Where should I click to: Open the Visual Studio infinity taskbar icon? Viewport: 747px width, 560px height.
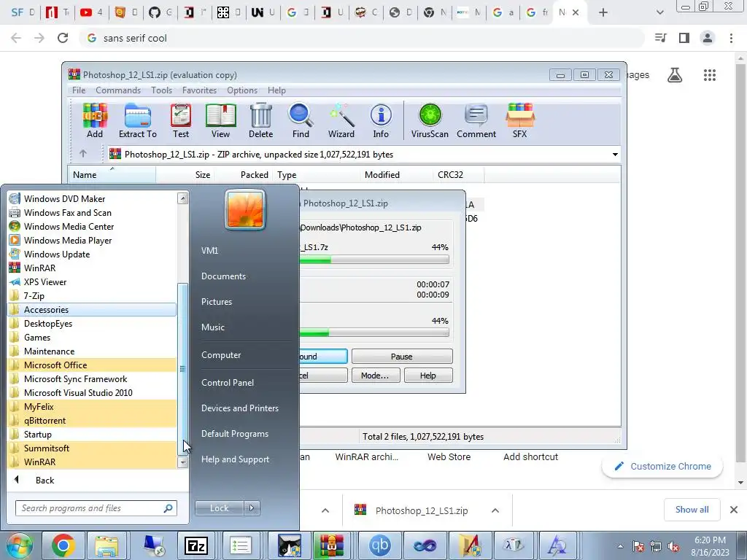tap(425, 545)
